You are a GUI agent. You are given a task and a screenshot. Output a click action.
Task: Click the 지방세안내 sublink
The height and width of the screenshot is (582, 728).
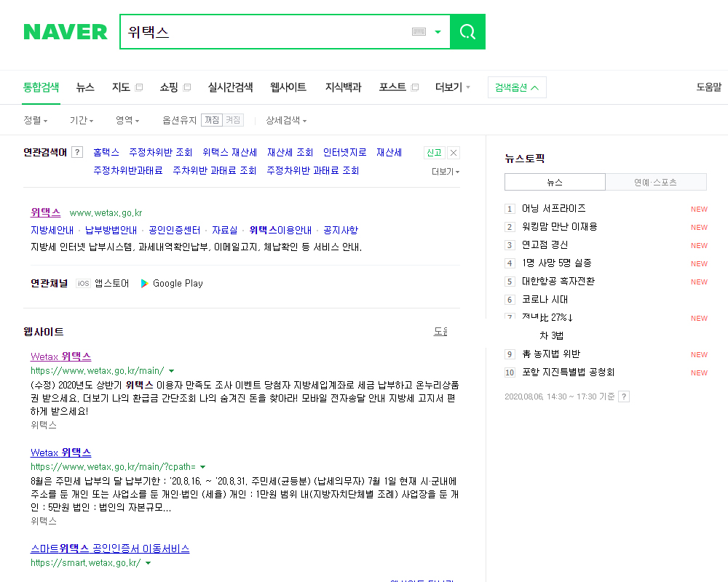point(52,230)
